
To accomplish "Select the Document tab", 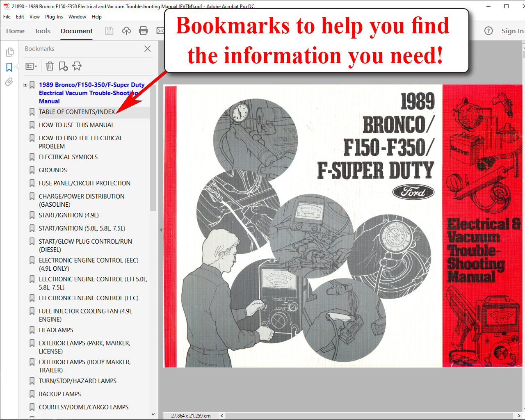I will tap(77, 31).
